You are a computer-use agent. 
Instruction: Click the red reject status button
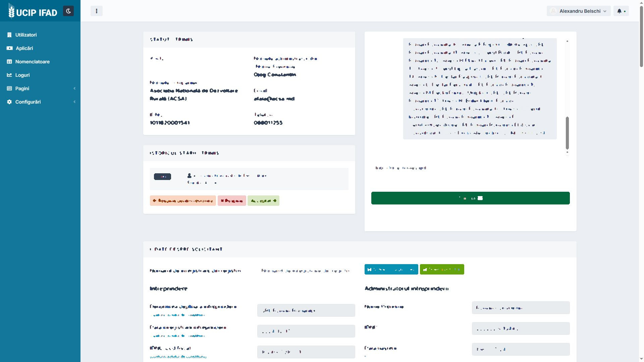click(232, 201)
